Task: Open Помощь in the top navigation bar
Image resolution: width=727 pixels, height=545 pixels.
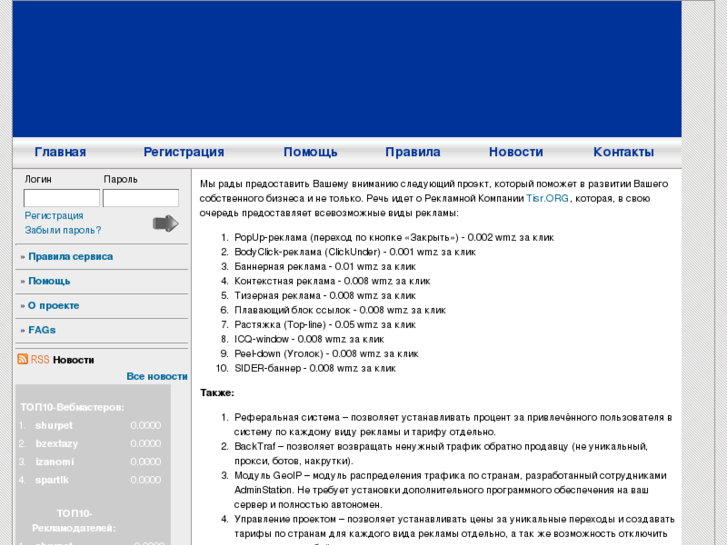Action: tap(310, 152)
